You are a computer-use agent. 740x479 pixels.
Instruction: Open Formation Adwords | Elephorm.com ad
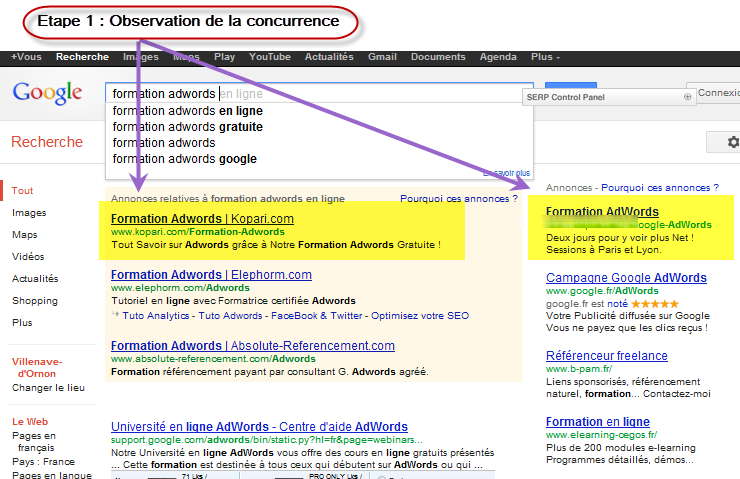(x=211, y=275)
